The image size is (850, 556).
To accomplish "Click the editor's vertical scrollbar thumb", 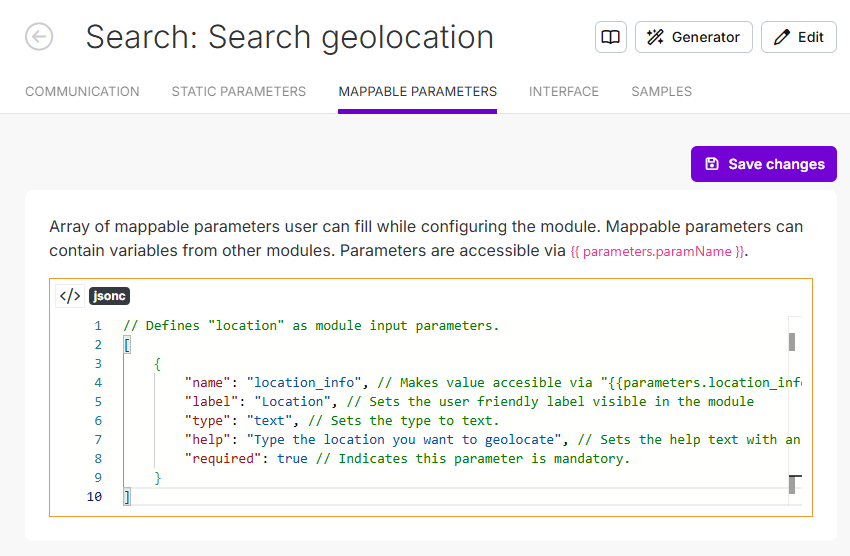I will tap(792, 342).
